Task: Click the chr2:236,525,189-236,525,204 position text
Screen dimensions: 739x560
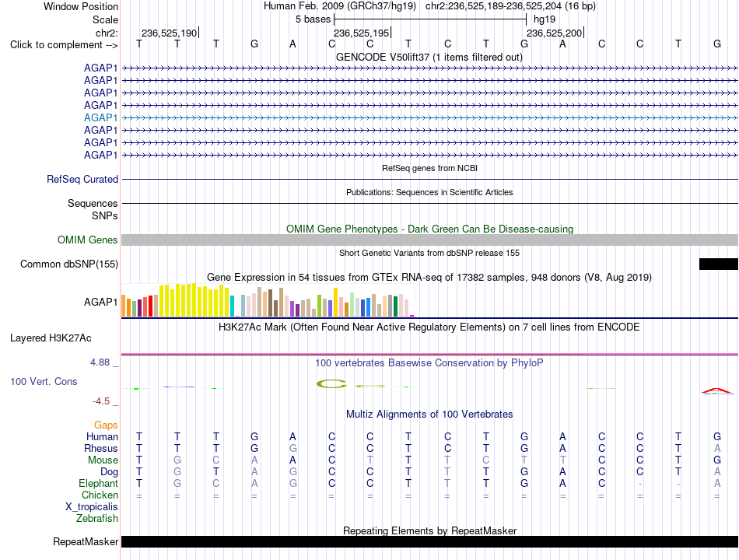Action: pyautogui.click(x=510, y=6)
